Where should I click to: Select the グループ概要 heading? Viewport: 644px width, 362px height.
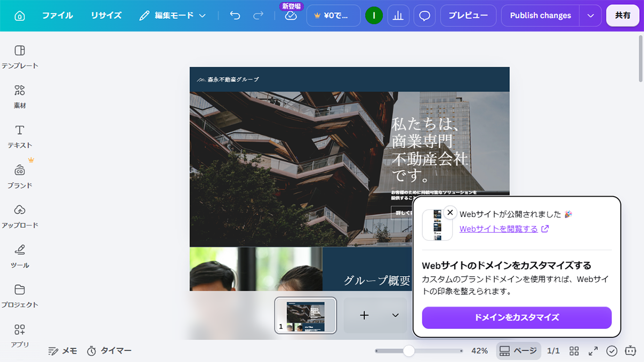[x=377, y=280]
